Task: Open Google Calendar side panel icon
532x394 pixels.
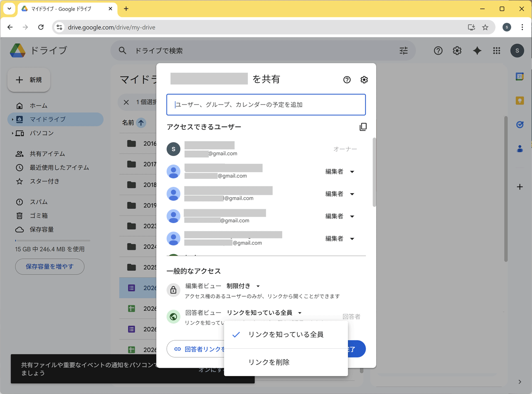Action: [520, 77]
